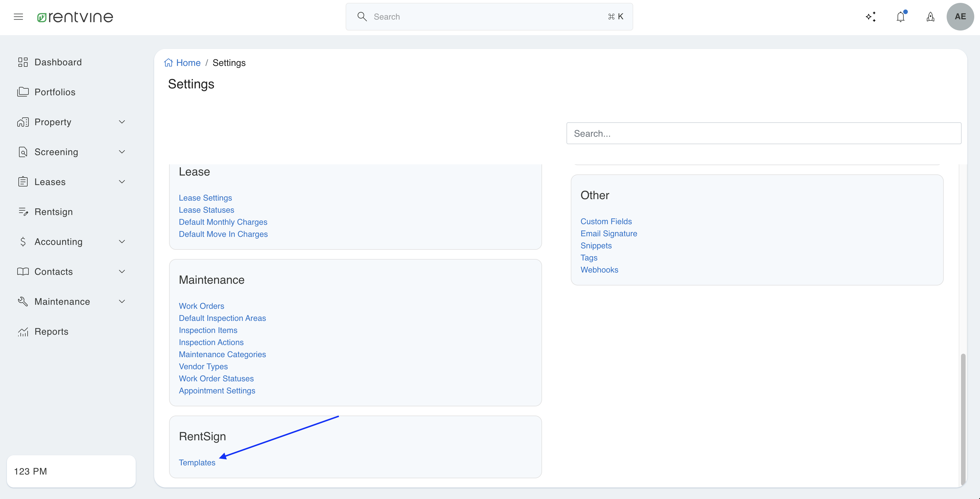The height and width of the screenshot is (499, 980).
Task: Open Vendor Types link
Action: pos(203,367)
